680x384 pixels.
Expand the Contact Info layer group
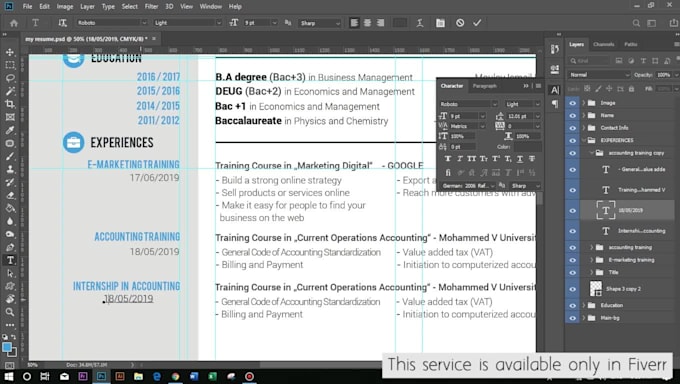pyautogui.click(x=584, y=128)
